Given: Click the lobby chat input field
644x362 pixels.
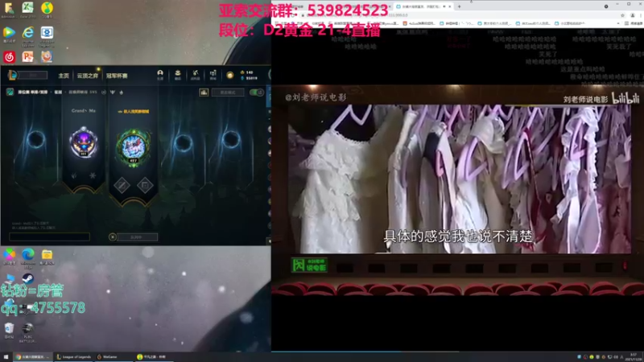Looking at the screenshot, I should pos(49,237).
